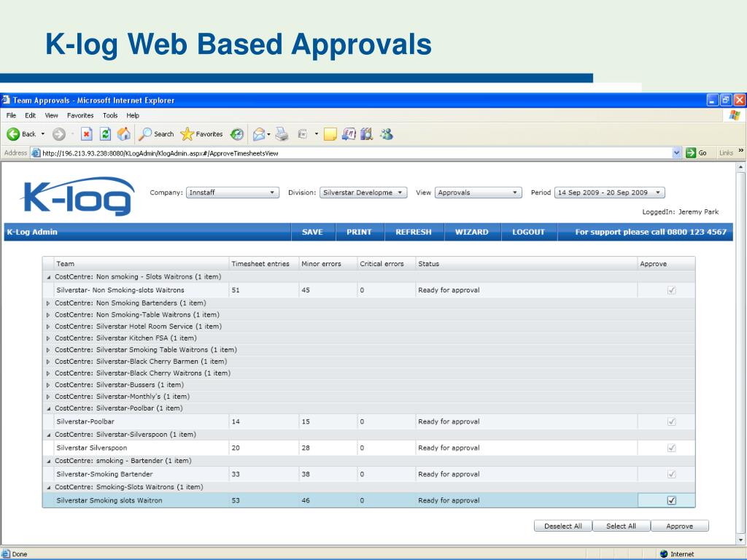The width and height of the screenshot is (747, 560).
Task: Expand CostCentre Silverstar-Black Cherry Waitrons group
Action: pyautogui.click(x=48, y=373)
